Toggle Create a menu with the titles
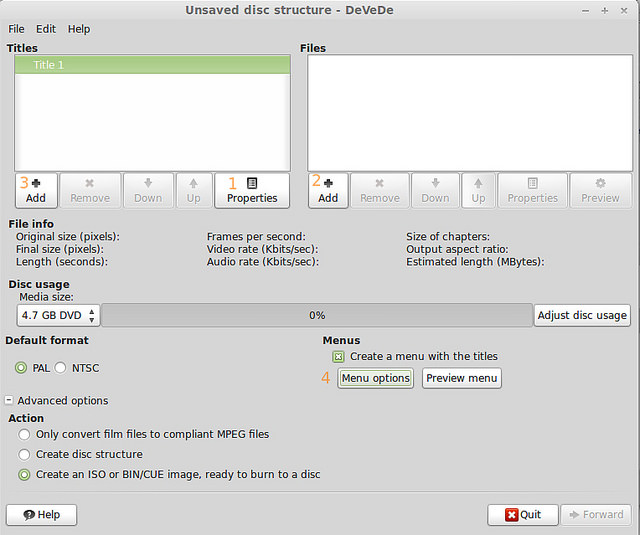Viewport: 640px width, 535px height. pos(338,357)
